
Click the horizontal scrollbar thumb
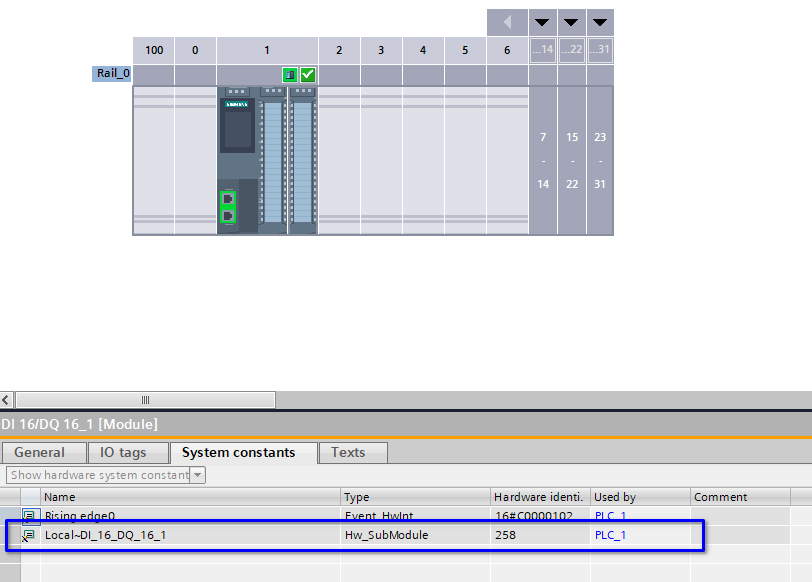tap(145, 400)
